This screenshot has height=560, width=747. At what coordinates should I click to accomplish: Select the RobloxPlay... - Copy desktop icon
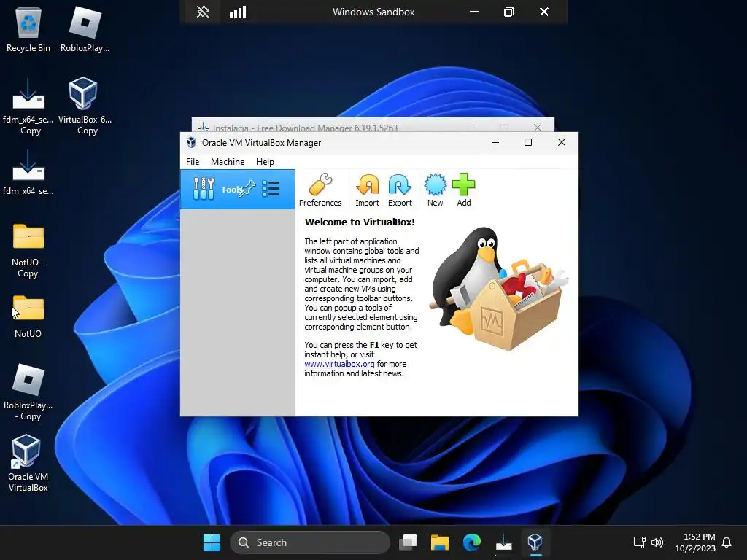28,392
